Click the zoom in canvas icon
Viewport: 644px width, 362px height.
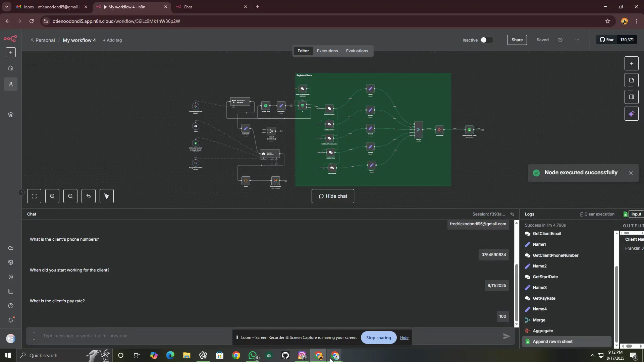tap(52, 196)
